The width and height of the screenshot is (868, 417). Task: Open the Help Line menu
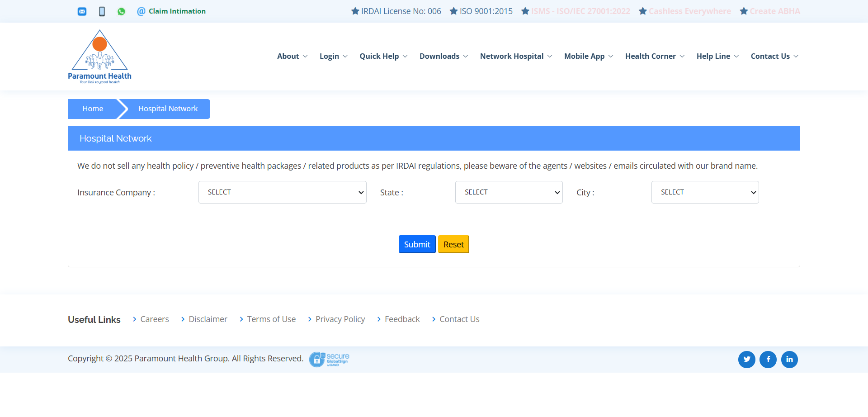718,56
